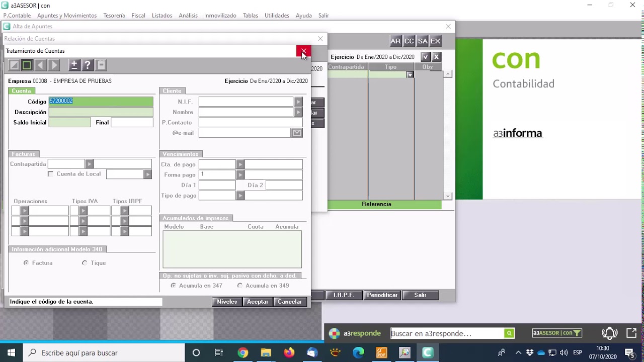The height and width of the screenshot is (362, 644).
Task: Choose Acumula en 347 radio option
Action: coord(174,286)
